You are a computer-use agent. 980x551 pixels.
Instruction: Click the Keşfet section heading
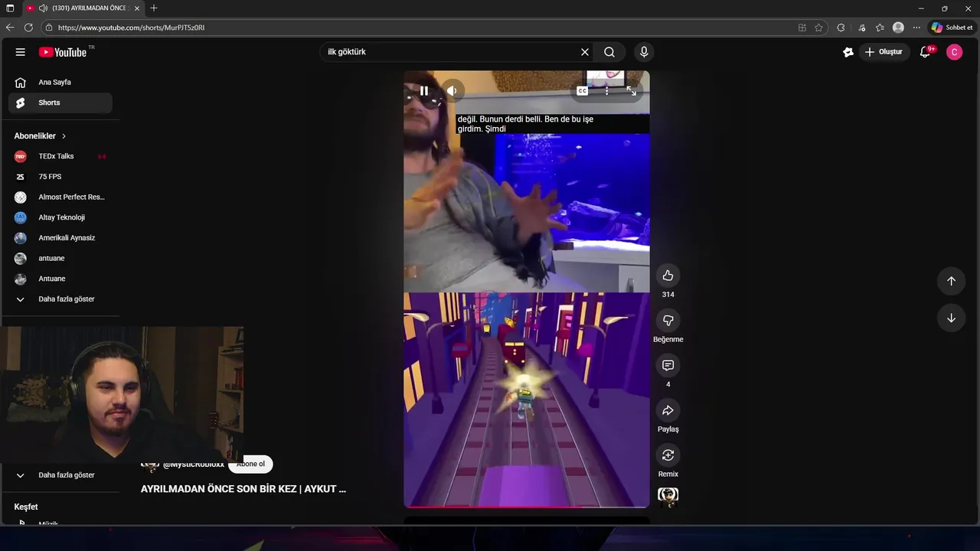(x=26, y=507)
